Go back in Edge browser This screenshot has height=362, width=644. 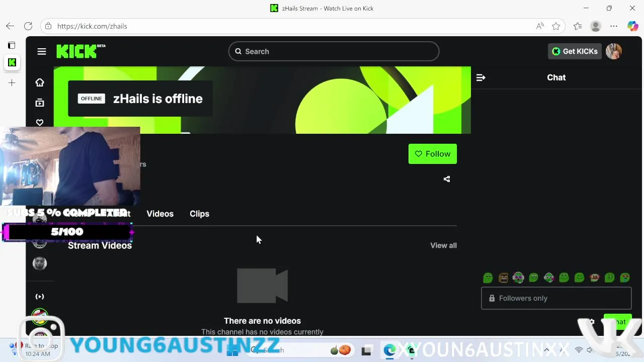(x=10, y=26)
